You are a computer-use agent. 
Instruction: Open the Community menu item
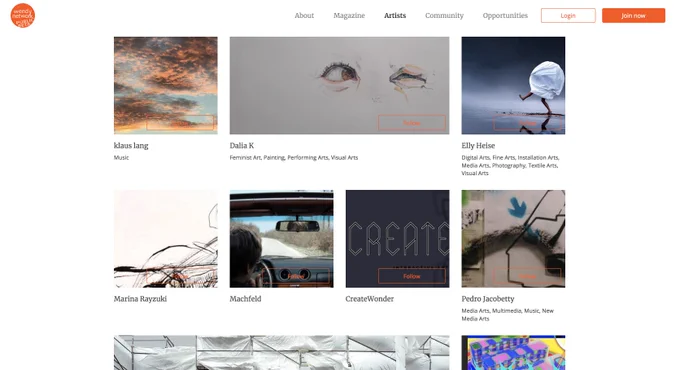[444, 16]
